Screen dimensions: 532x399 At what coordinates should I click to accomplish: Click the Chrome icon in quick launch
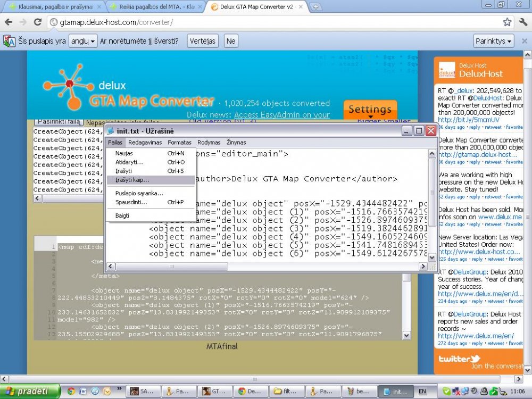coord(71,391)
